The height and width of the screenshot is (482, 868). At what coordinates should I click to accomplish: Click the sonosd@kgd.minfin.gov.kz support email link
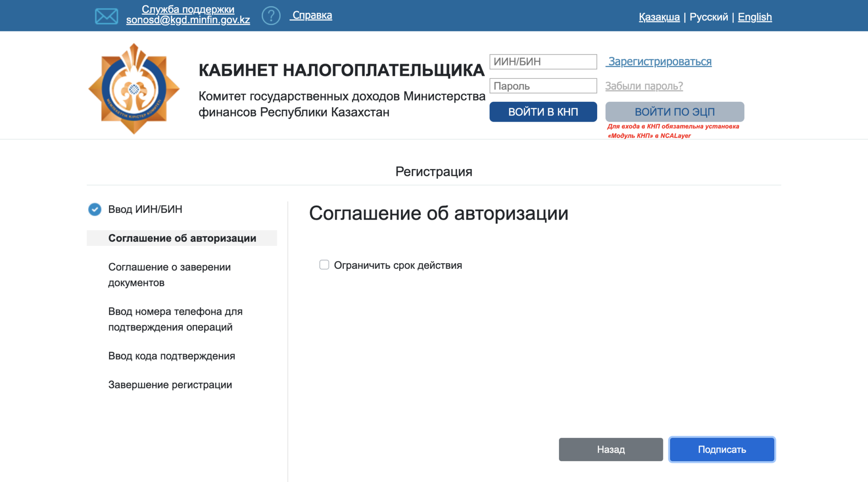point(188,20)
